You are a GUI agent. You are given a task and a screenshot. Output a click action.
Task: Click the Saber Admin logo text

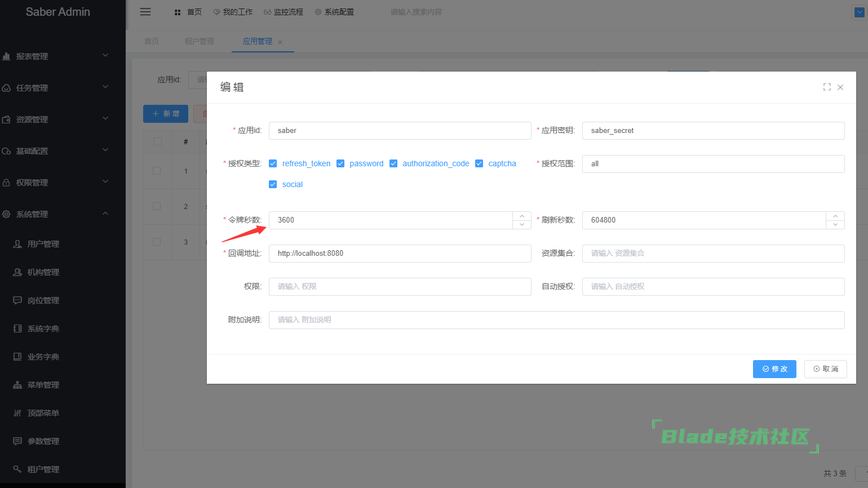58,12
